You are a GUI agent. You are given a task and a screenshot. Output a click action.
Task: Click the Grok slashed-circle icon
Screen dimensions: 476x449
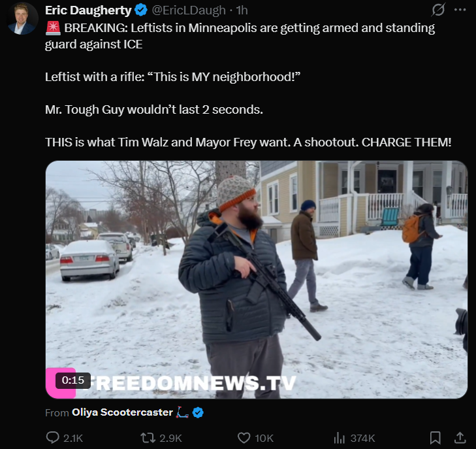[x=438, y=10]
